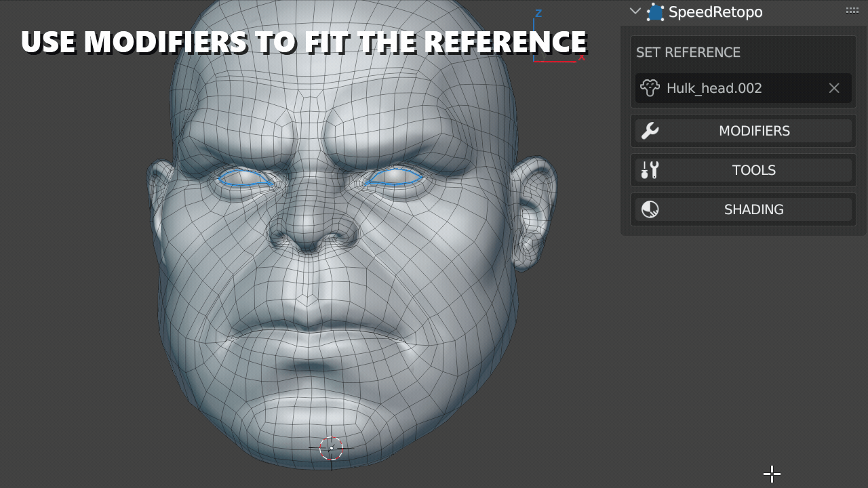Click the SpeedRetopo addon logo icon
Viewport: 868px width, 488px height.
(x=655, y=12)
